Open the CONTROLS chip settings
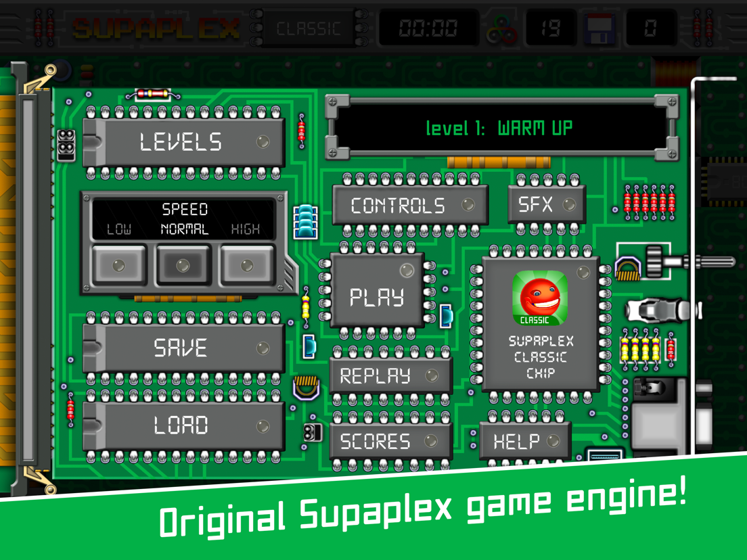The width and height of the screenshot is (747, 560). (410, 205)
